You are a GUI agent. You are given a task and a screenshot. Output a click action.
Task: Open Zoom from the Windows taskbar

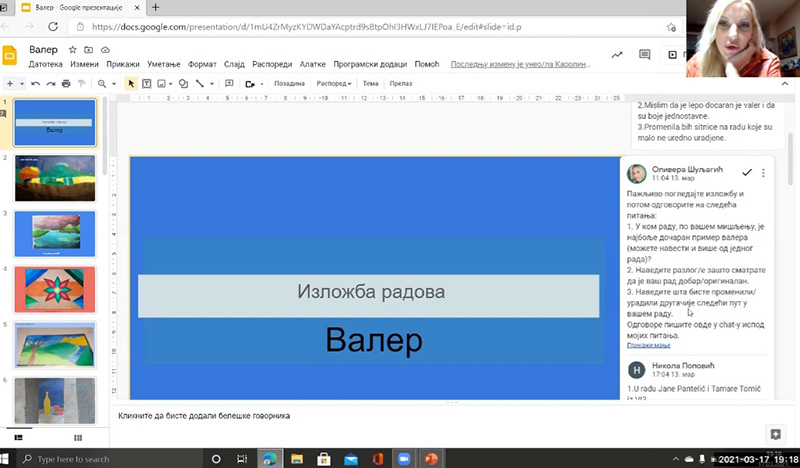tap(404, 459)
